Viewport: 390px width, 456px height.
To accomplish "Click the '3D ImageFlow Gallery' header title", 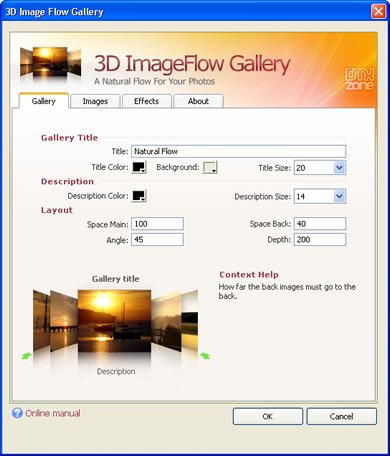I will [x=192, y=64].
